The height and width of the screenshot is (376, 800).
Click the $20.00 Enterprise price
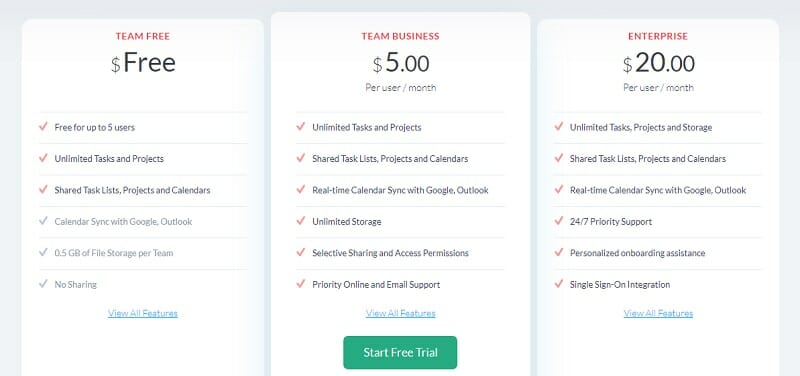point(658,64)
